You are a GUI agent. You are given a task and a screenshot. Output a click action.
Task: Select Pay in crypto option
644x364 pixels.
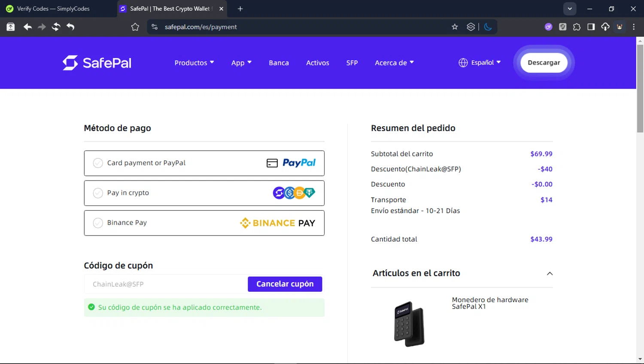click(x=204, y=193)
